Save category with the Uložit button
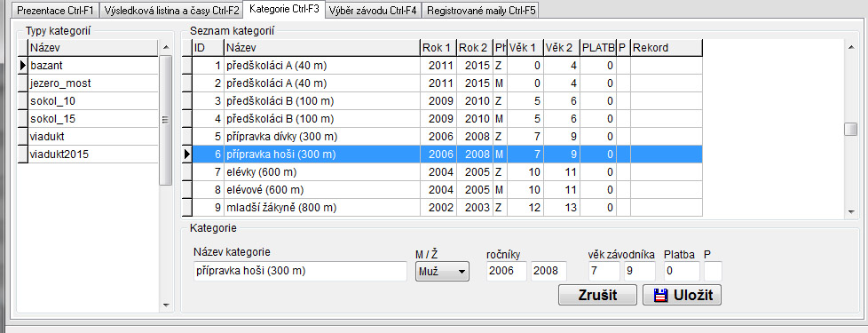 click(682, 295)
